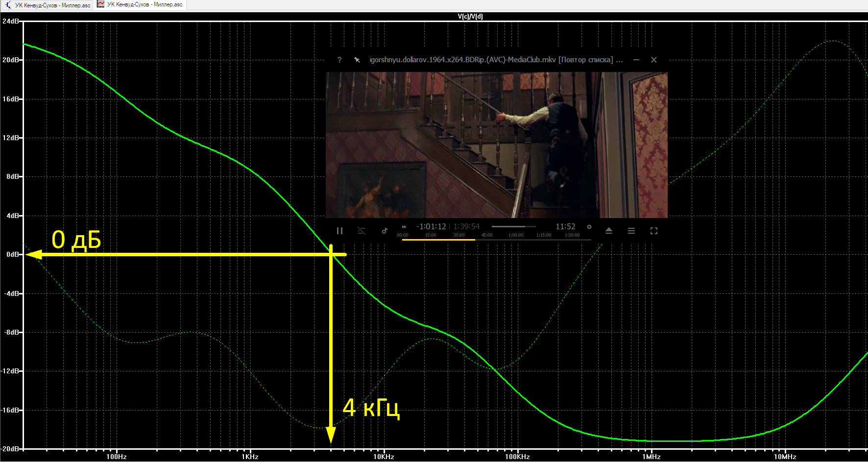Close the media player window
Screen dimensions: 868x462
click(654, 60)
